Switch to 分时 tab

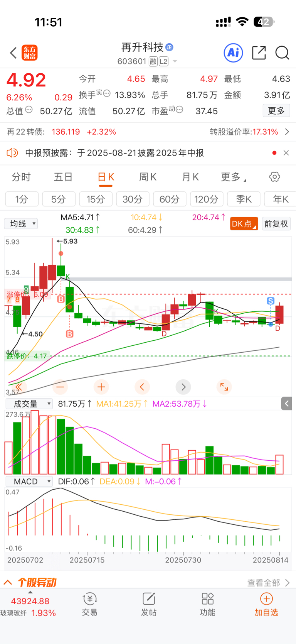21,177
